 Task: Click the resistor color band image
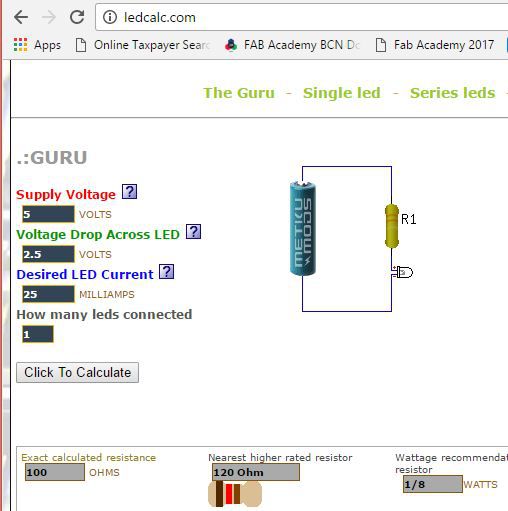coord(235,494)
